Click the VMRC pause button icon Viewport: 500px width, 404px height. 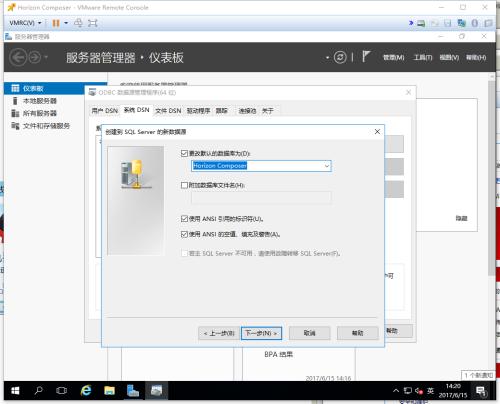[x=56, y=23]
